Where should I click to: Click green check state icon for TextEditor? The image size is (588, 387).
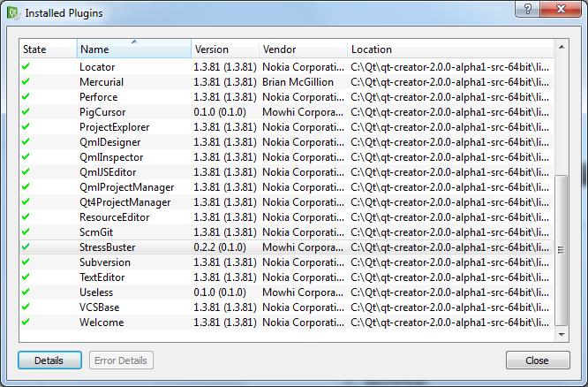click(x=26, y=277)
